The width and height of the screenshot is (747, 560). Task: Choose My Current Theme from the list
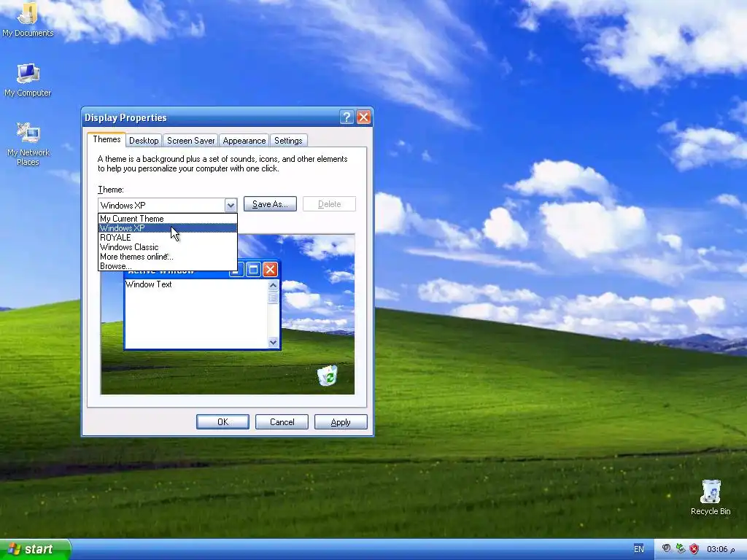click(x=167, y=219)
